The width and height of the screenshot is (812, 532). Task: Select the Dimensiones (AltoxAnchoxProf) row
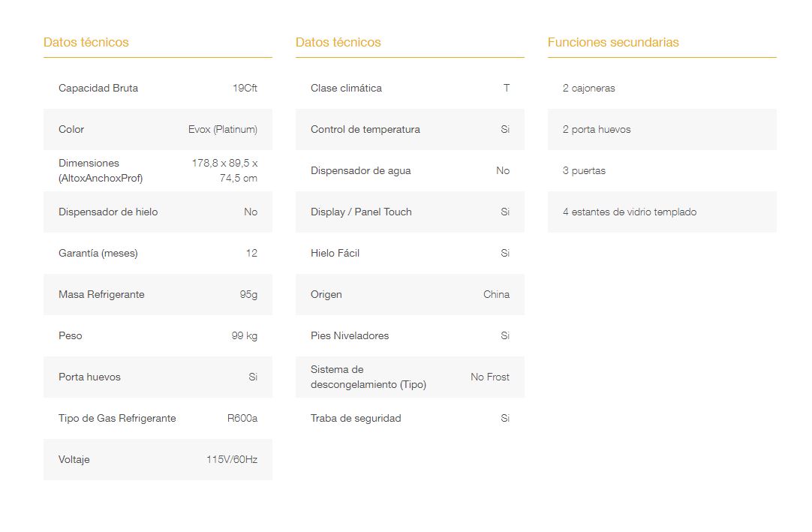[x=158, y=170]
